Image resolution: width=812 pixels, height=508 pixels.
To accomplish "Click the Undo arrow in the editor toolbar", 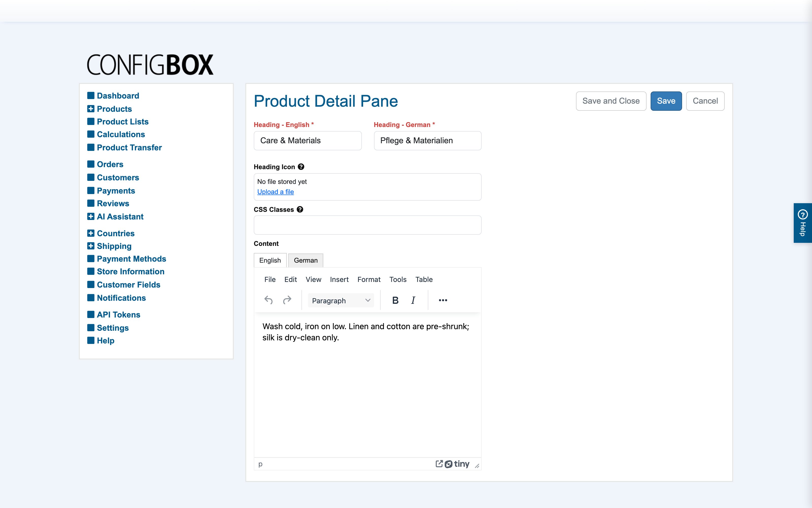I will (x=268, y=300).
